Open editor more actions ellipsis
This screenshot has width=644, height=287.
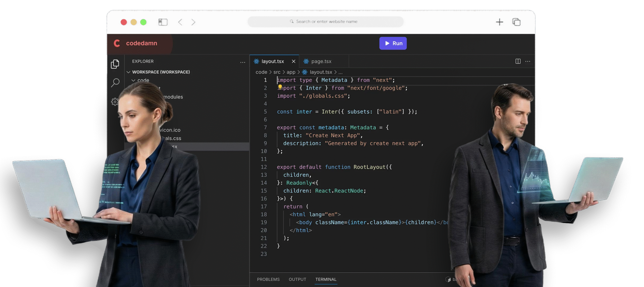[x=528, y=61]
